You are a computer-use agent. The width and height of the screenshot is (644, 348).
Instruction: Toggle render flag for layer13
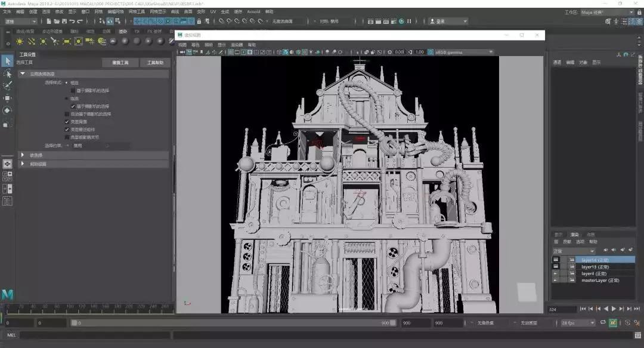coord(556,267)
